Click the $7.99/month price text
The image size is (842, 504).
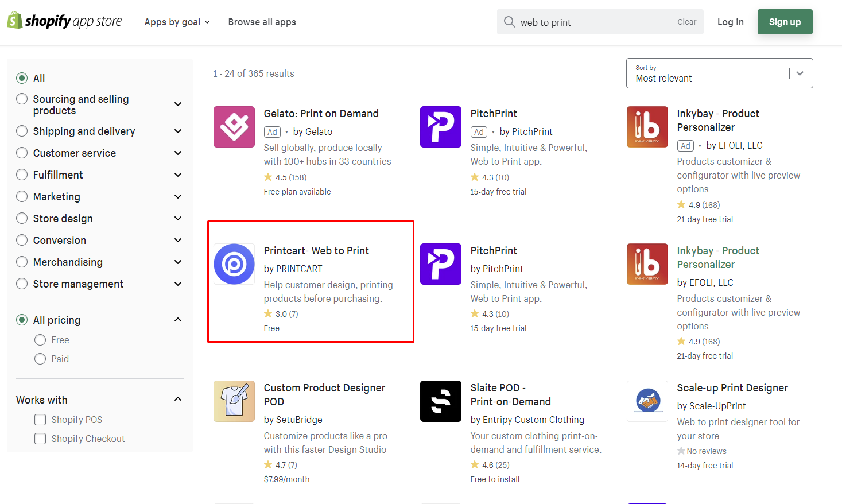pyautogui.click(x=286, y=479)
